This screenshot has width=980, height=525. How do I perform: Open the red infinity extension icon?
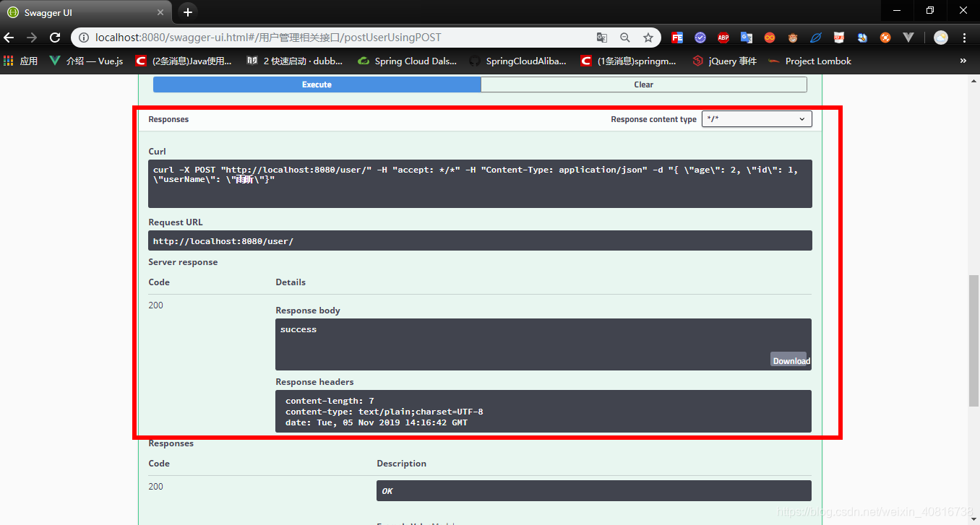(x=770, y=38)
